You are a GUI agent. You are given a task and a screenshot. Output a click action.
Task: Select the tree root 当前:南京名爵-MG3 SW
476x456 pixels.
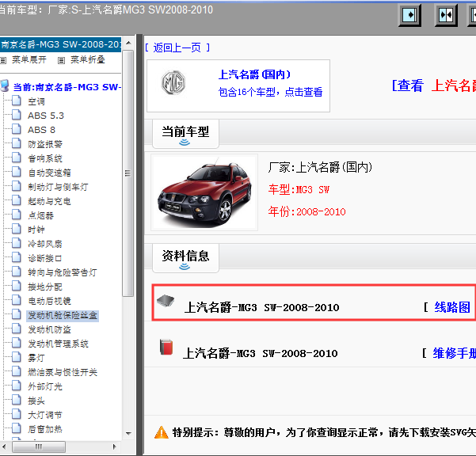tap(67, 87)
